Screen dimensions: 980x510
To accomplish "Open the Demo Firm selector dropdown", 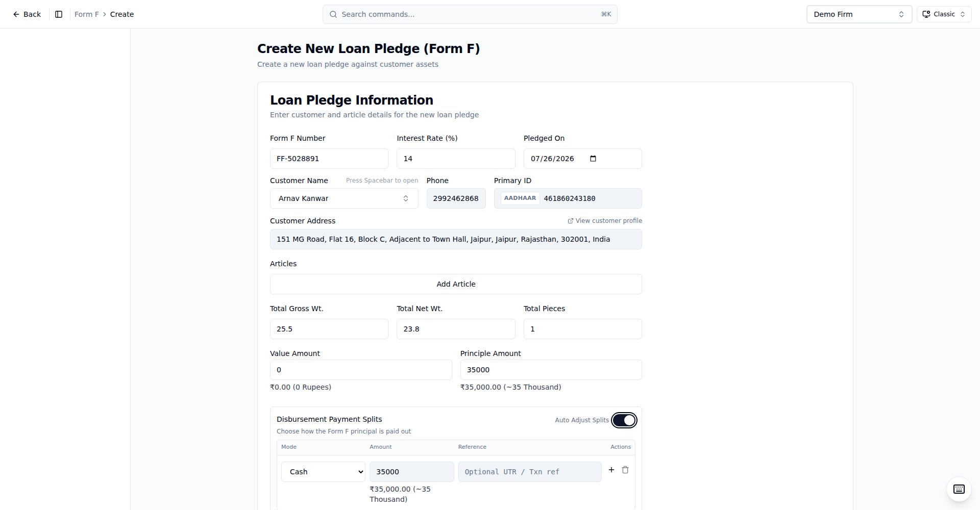I will (x=859, y=14).
